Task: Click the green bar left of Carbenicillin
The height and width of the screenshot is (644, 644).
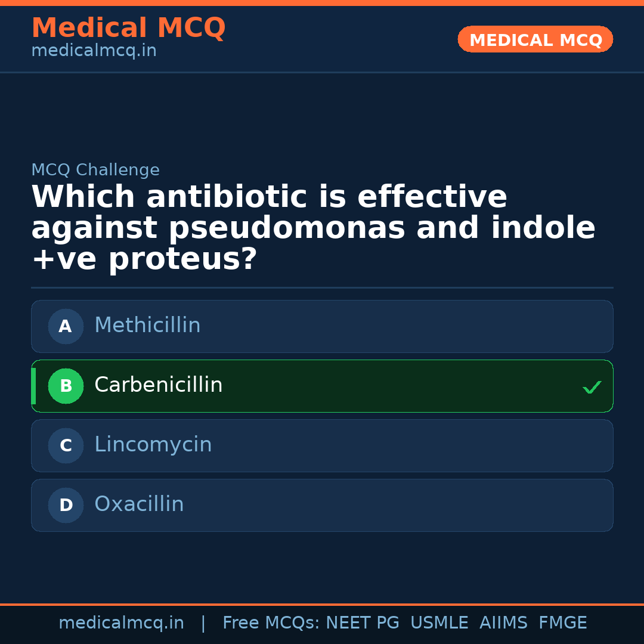Action: (x=33, y=386)
